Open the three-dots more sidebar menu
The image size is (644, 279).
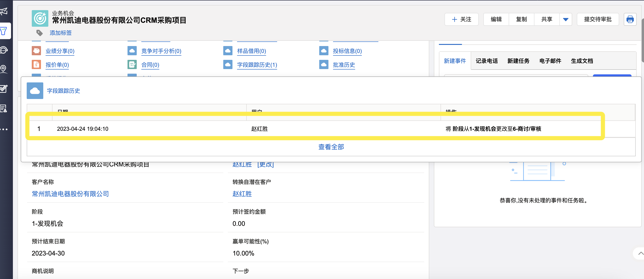(4, 129)
